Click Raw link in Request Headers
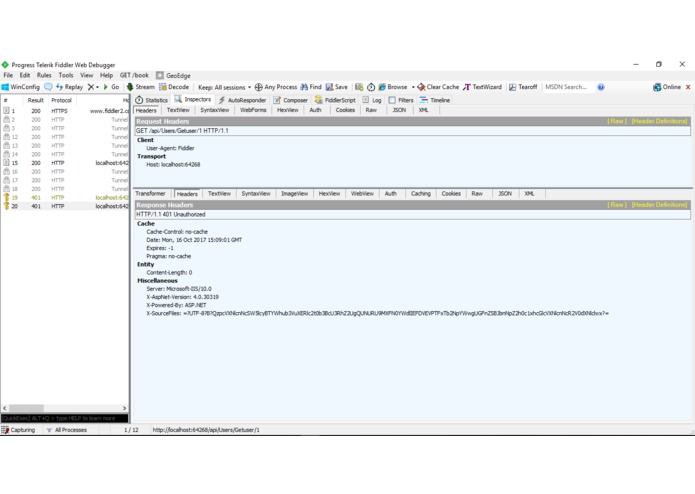The height and width of the screenshot is (494, 695). [617, 121]
